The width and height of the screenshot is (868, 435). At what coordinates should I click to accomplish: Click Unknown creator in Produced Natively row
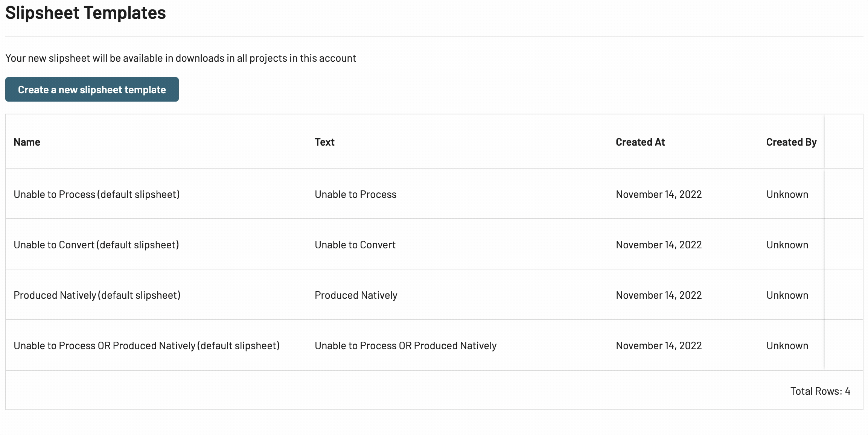pos(787,295)
